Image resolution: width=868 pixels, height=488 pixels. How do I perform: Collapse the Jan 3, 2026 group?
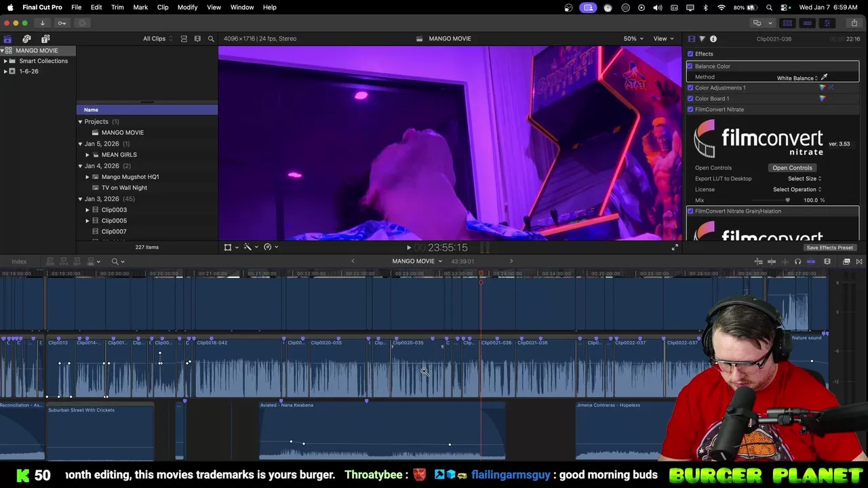80,199
